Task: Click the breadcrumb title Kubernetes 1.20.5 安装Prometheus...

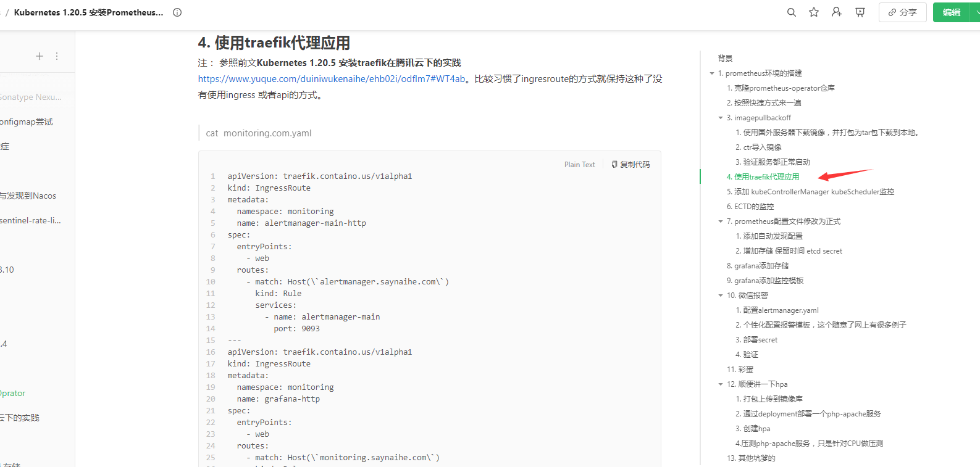Action: [88, 12]
